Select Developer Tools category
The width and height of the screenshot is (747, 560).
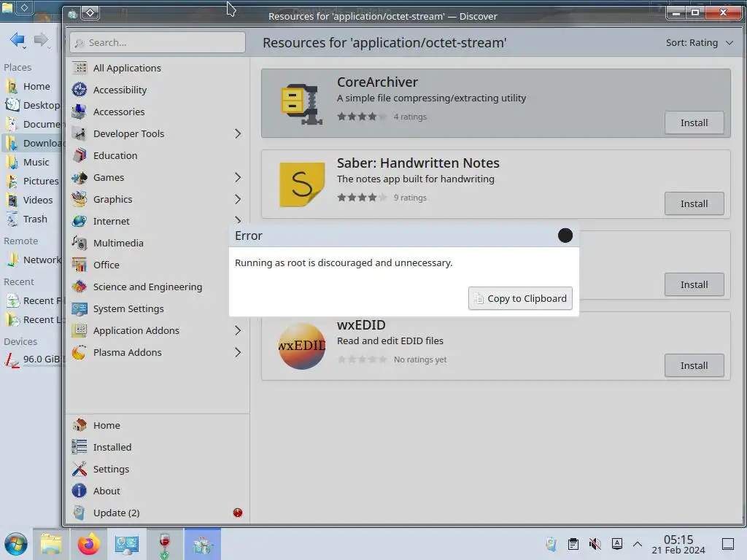pos(158,134)
